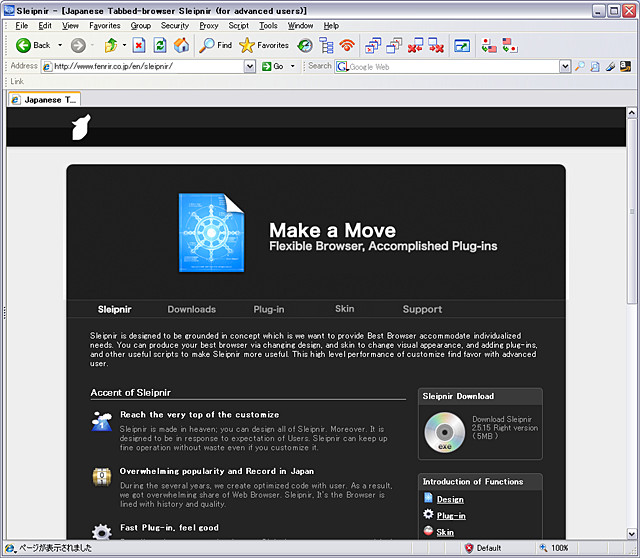Click the second flag translation icon
Screen dimensions: 640x558
tap(510, 45)
